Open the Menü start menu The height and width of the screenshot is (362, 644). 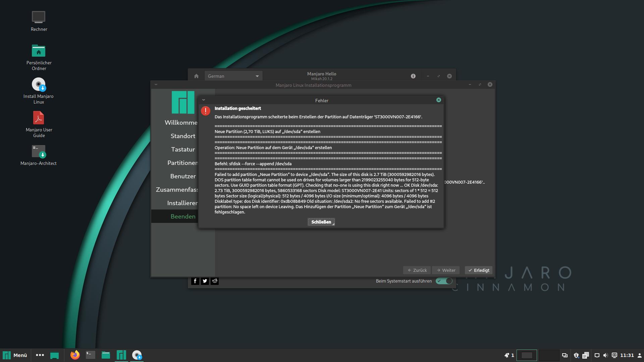pyautogui.click(x=15, y=355)
